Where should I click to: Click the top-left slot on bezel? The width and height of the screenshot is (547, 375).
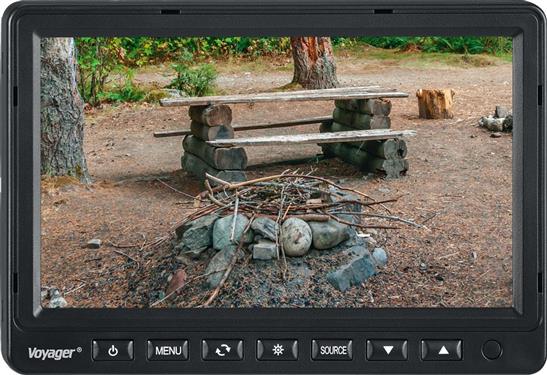tap(170, 12)
